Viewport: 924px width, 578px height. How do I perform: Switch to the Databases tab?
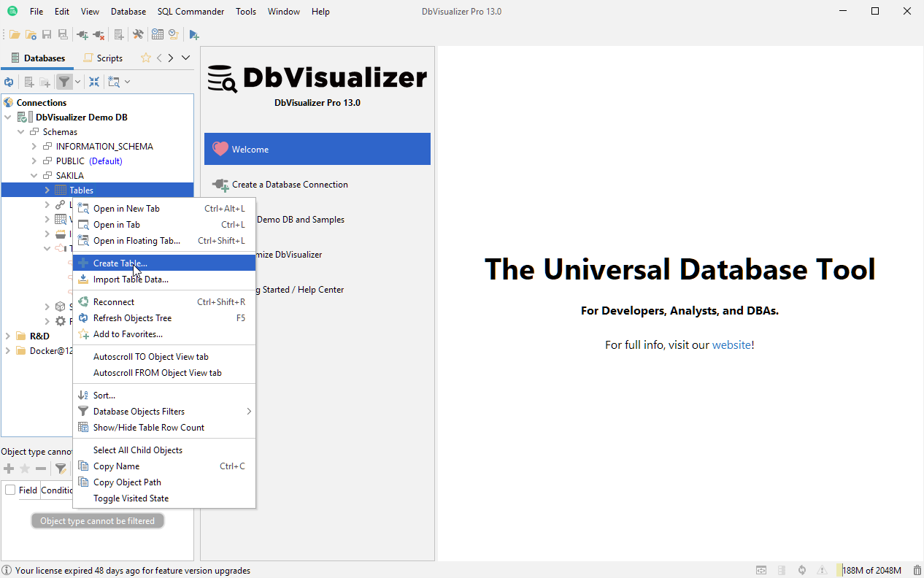[x=38, y=58]
